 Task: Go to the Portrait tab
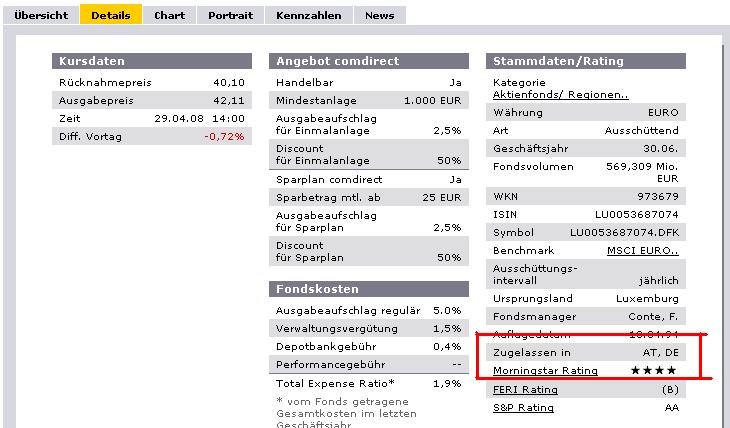230,15
